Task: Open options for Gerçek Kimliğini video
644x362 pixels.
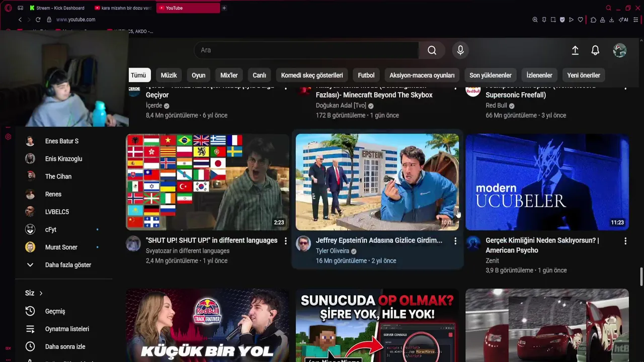Action: pyautogui.click(x=625, y=241)
